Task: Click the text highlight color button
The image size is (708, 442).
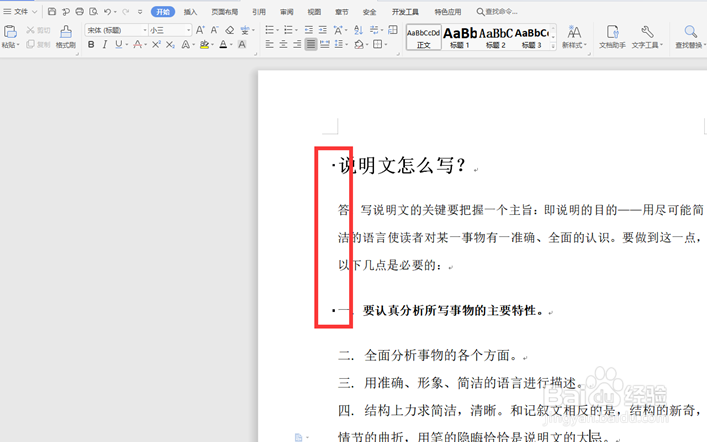Action: click(x=204, y=44)
